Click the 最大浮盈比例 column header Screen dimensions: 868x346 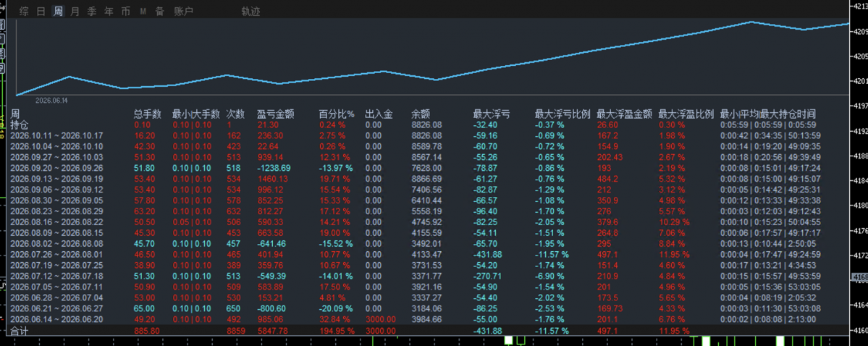click(686, 114)
